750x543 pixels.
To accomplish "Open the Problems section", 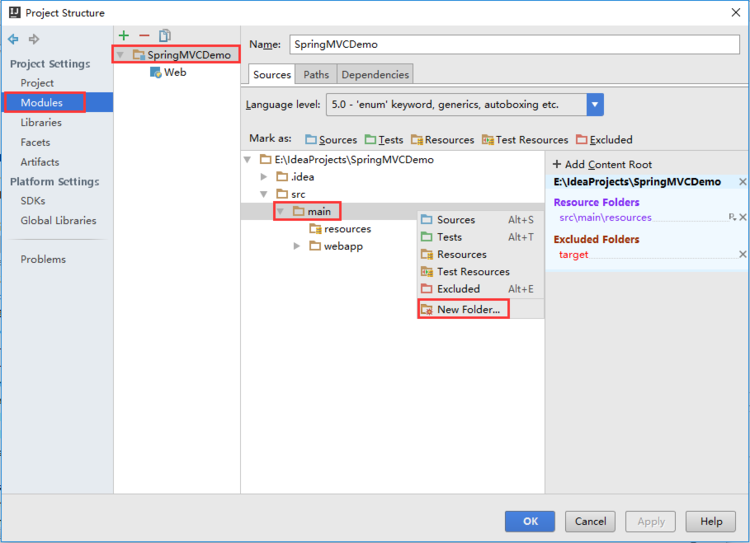I will click(43, 259).
